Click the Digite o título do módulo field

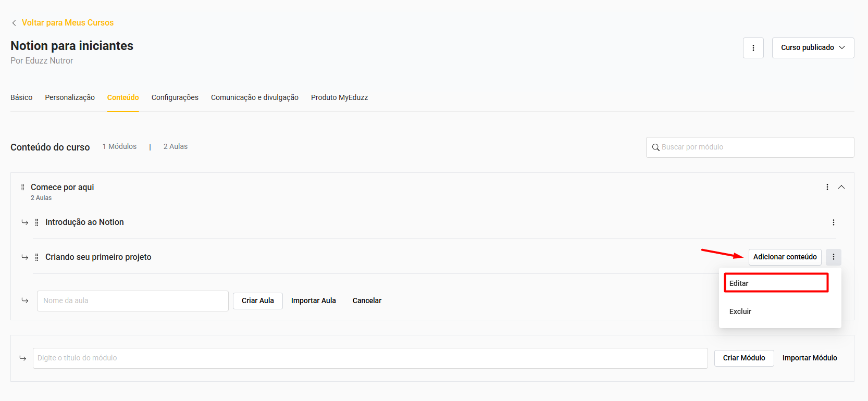[x=370, y=358]
